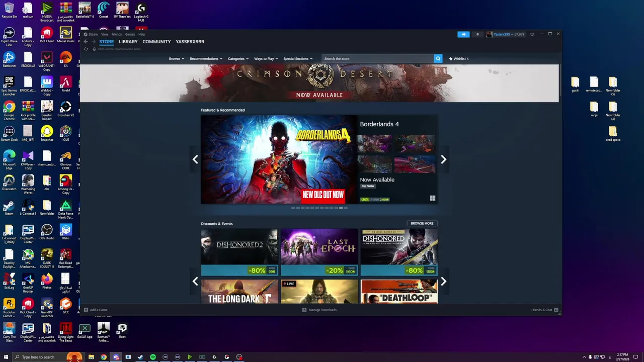
Task: Select Google Chrome desktop shortcut
Action: point(9,111)
